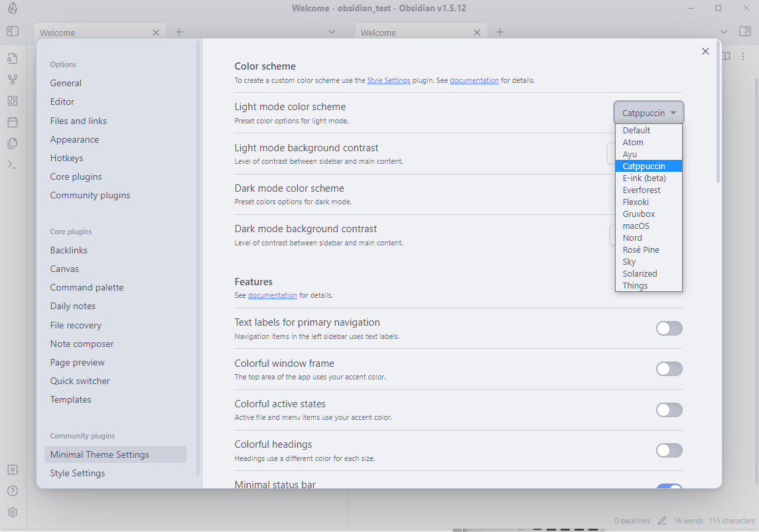Viewport: 759px width, 532px height.
Task: Pick Solarized color scheme
Action: (649, 273)
